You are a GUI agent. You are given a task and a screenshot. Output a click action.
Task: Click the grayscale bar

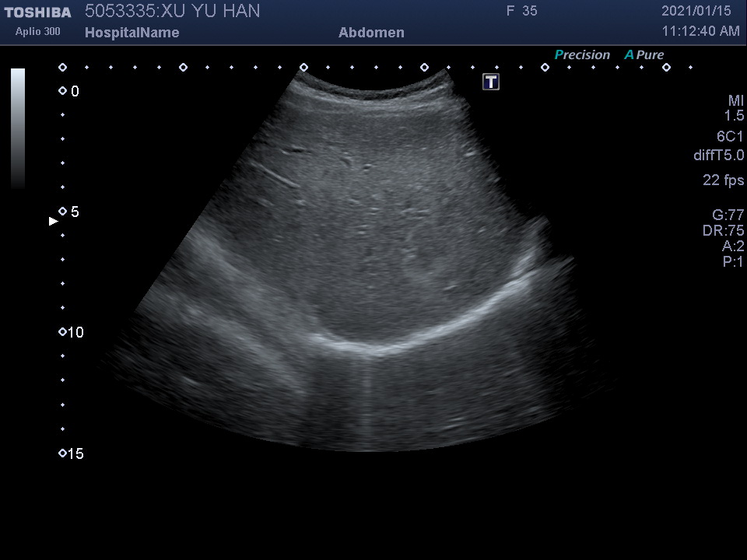click(x=18, y=128)
